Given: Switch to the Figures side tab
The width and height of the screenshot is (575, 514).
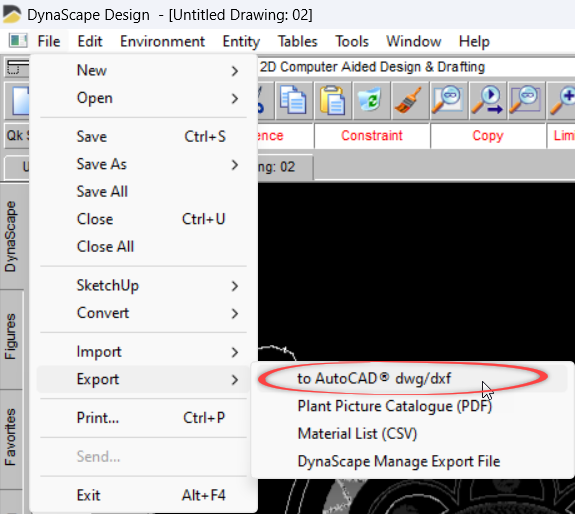Looking at the screenshot, I should (x=11, y=337).
